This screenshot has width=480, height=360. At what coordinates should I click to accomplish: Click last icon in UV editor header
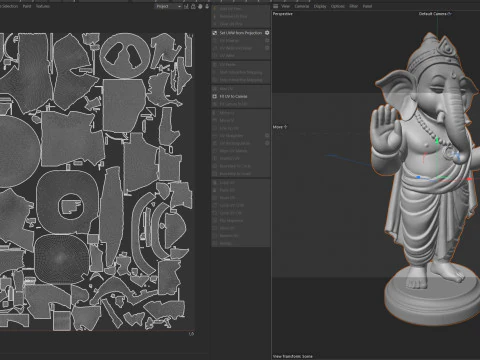pos(207,6)
